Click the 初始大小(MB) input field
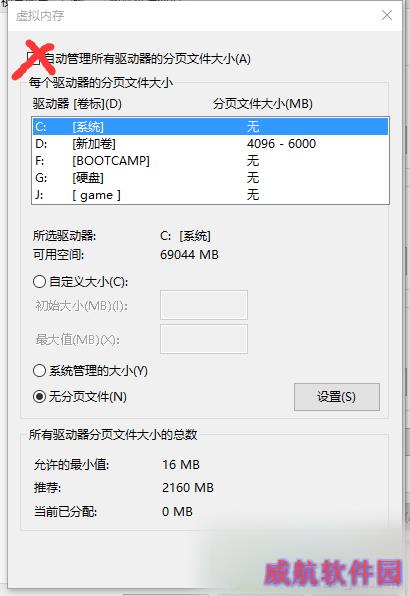This screenshot has width=410, height=596. tap(204, 305)
